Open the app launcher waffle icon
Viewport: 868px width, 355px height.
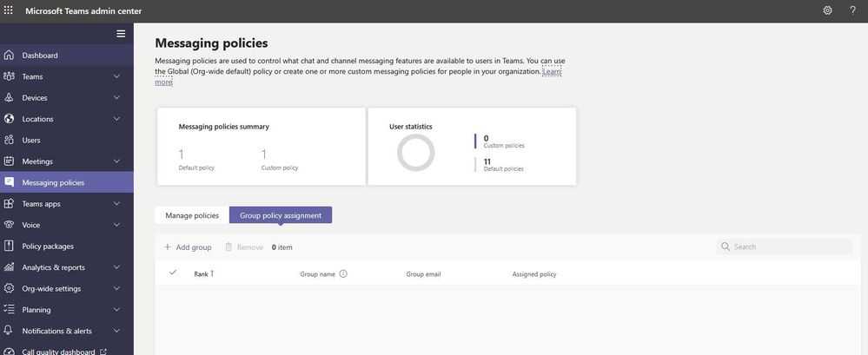[9, 10]
